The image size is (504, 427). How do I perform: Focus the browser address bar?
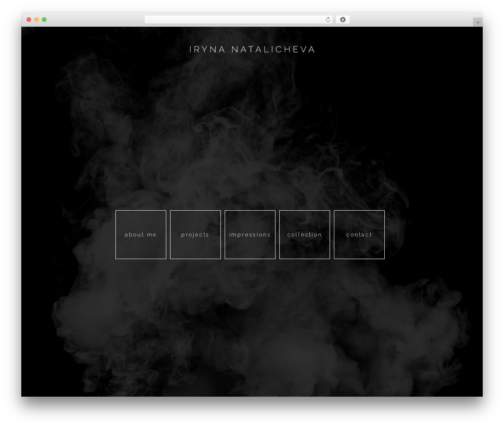click(x=239, y=20)
